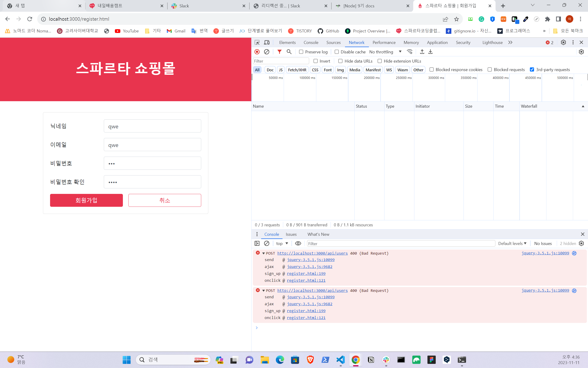Clear the network log
Screen dimensions: 588x368
click(266, 52)
